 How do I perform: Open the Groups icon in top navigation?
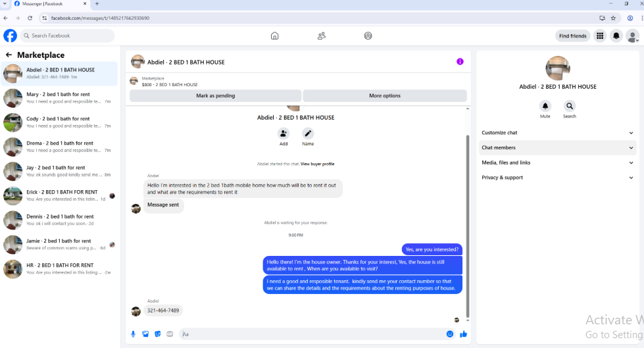(368, 36)
